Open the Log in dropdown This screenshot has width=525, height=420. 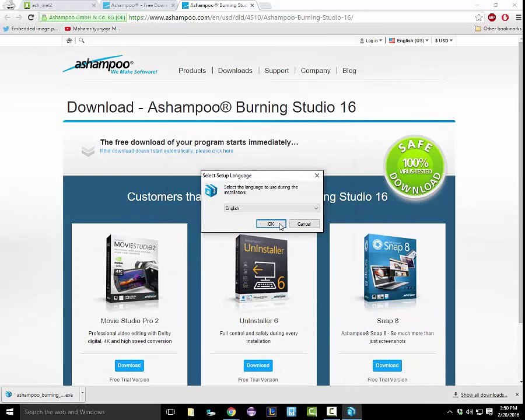[371, 40]
